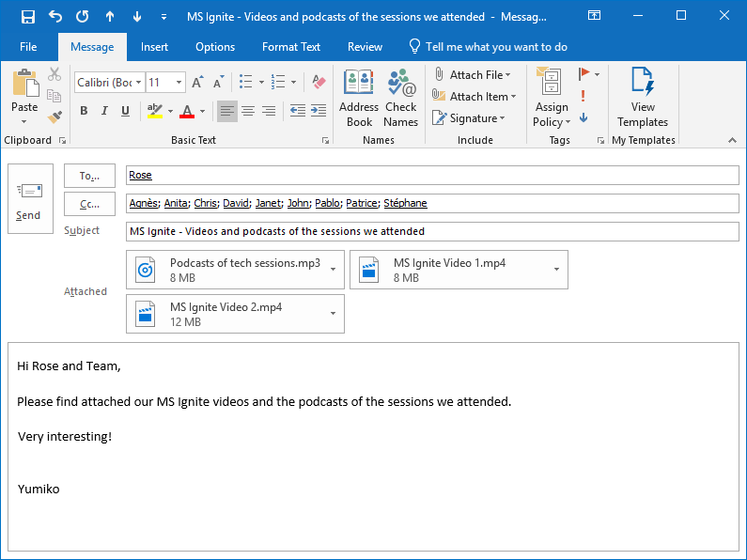The image size is (747, 560).
Task: Copy selection with the Copy icon
Action: [x=54, y=96]
